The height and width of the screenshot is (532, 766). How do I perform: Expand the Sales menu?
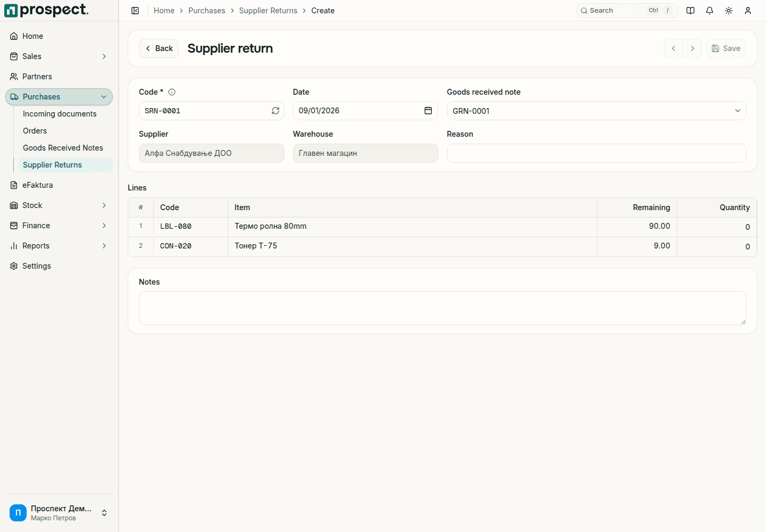[59, 56]
